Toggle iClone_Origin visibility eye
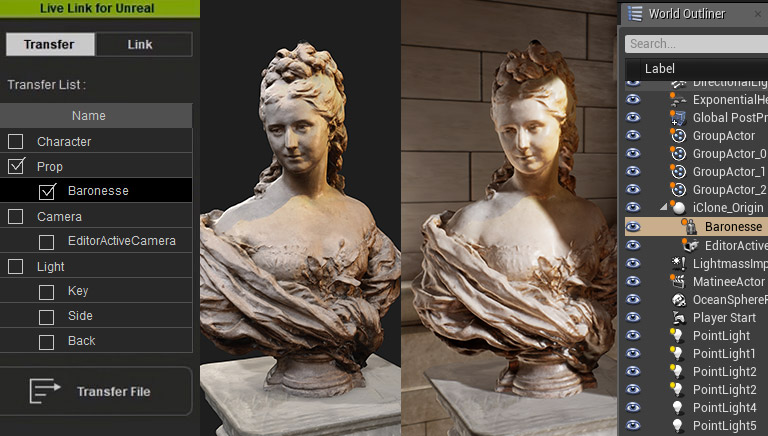The image size is (768, 436). (633, 207)
